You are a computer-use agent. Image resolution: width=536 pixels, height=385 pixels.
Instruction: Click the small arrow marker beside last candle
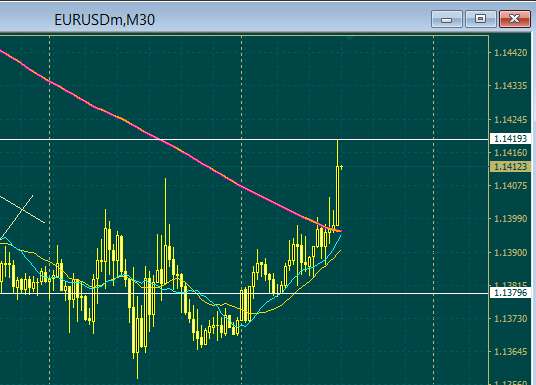(x=341, y=167)
